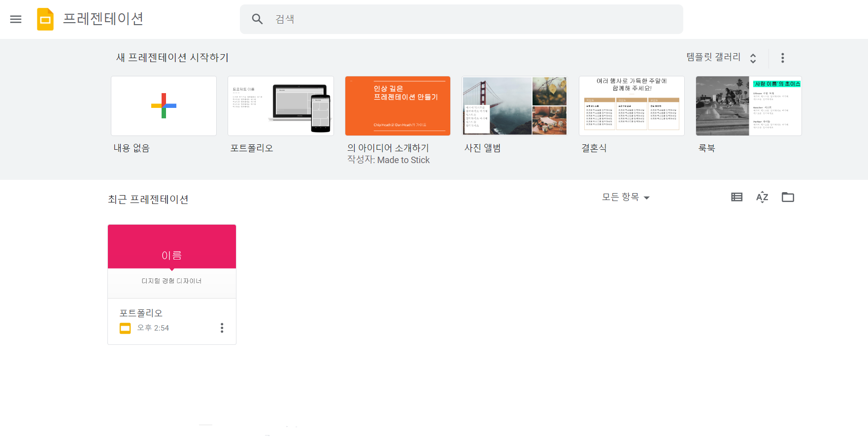
Task: Click the Google Slides logo icon
Action: (45, 19)
